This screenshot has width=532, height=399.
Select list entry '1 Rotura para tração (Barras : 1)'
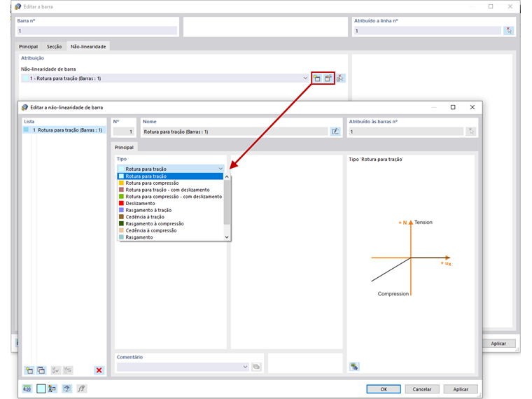pyautogui.click(x=64, y=130)
